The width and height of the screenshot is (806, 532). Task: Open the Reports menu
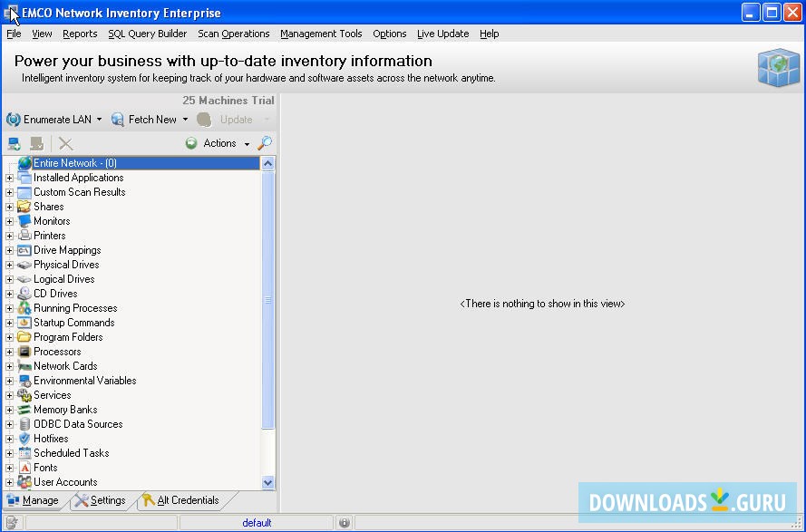pyautogui.click(x=80, y=34)
